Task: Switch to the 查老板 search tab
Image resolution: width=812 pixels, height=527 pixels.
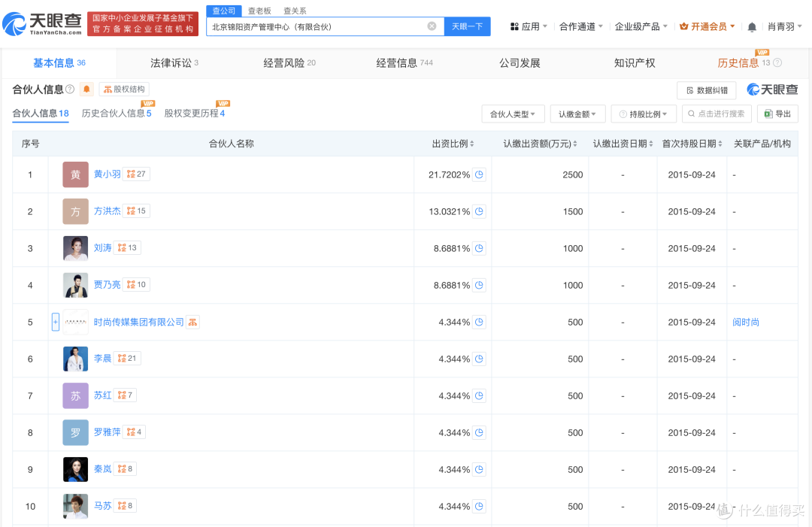Action: coord(259,11)
